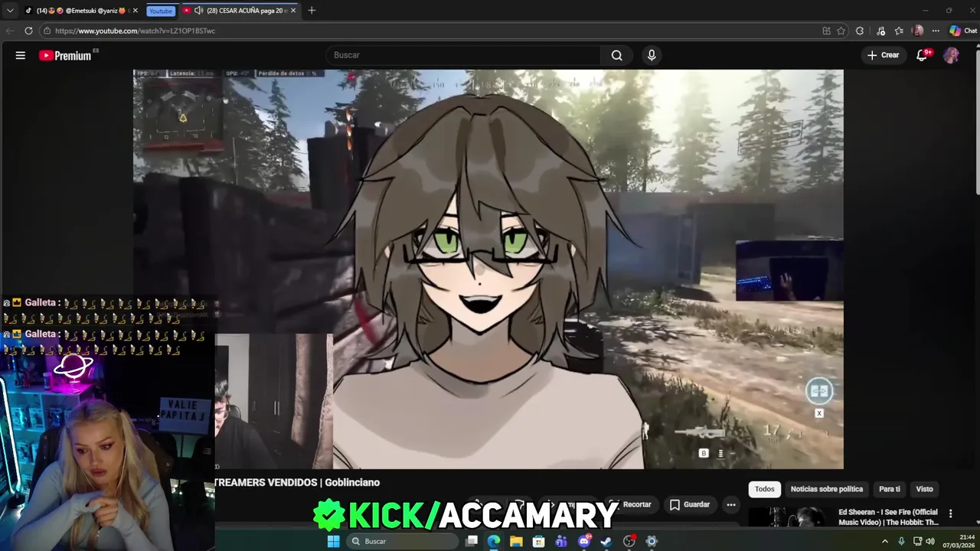The height and width of the screenshot is (551, 980).
Task: Open more actions ellipsis beside Guardar
Action: 731,504
